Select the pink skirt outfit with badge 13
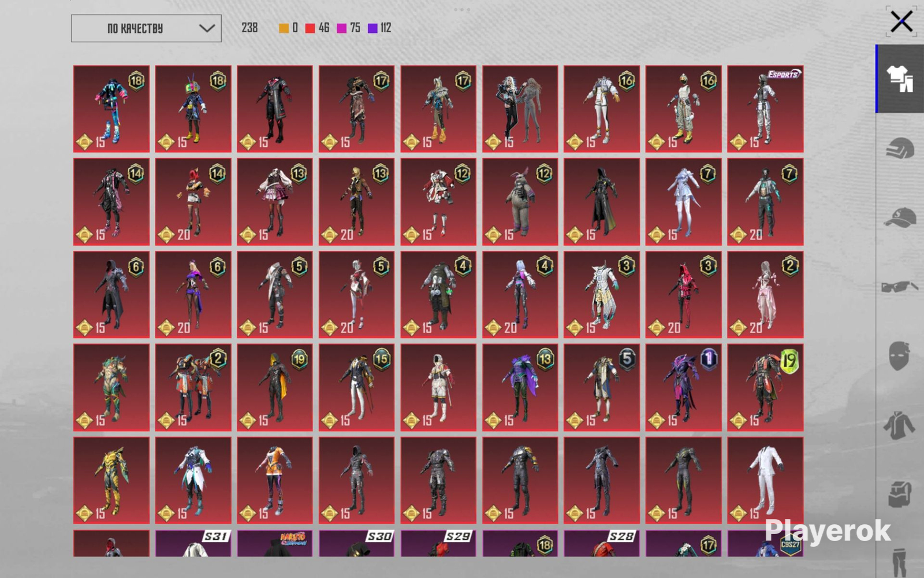The image size is (924, 578). pyautogui.click(x=275, y=202)
